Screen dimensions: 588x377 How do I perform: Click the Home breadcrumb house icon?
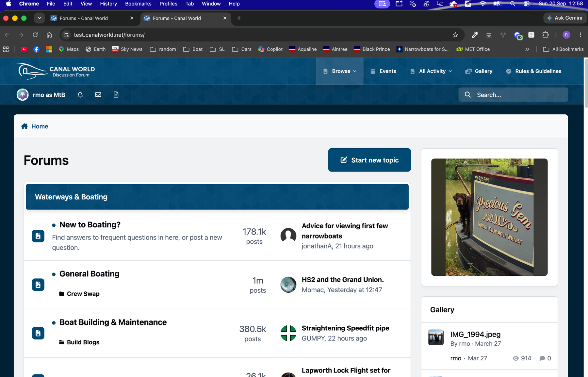(x=24, y=126)
